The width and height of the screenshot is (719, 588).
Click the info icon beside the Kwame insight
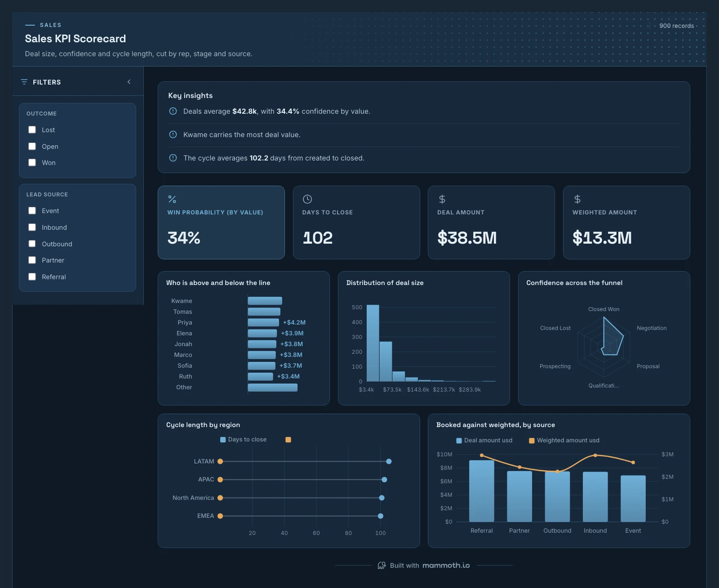click(173, 134)
